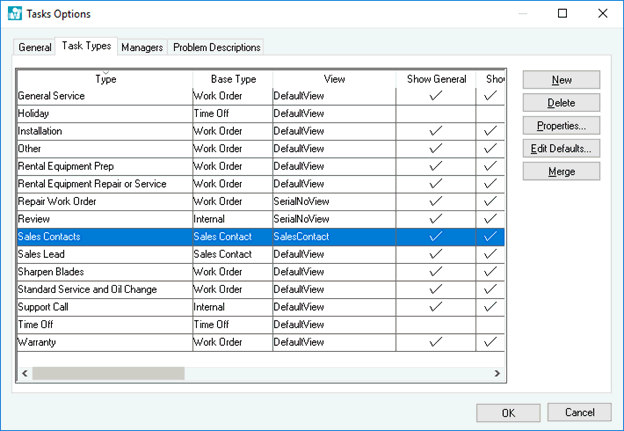
Task: Select the Task Types tab
Action: 86,46
